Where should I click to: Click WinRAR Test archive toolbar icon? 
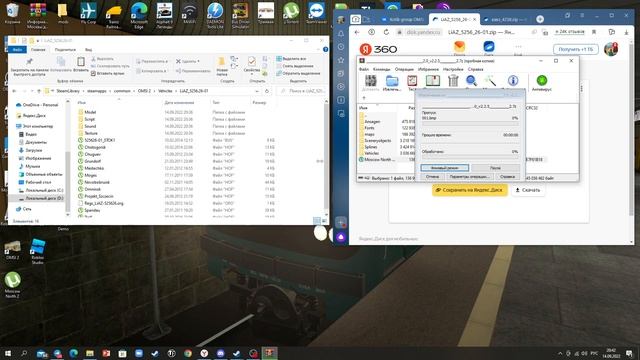pos(412,80)
